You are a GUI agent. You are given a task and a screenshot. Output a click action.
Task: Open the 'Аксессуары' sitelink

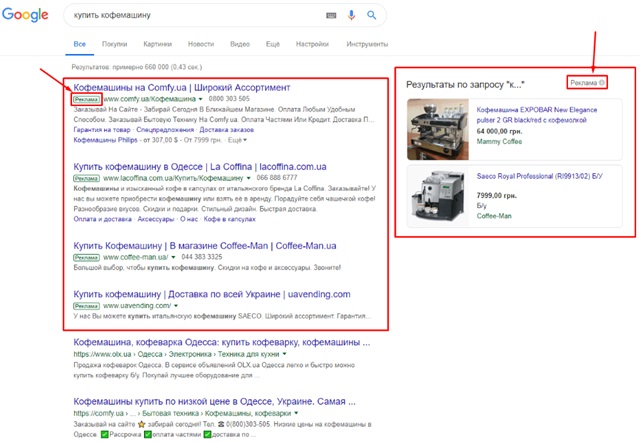pos(156,219)
